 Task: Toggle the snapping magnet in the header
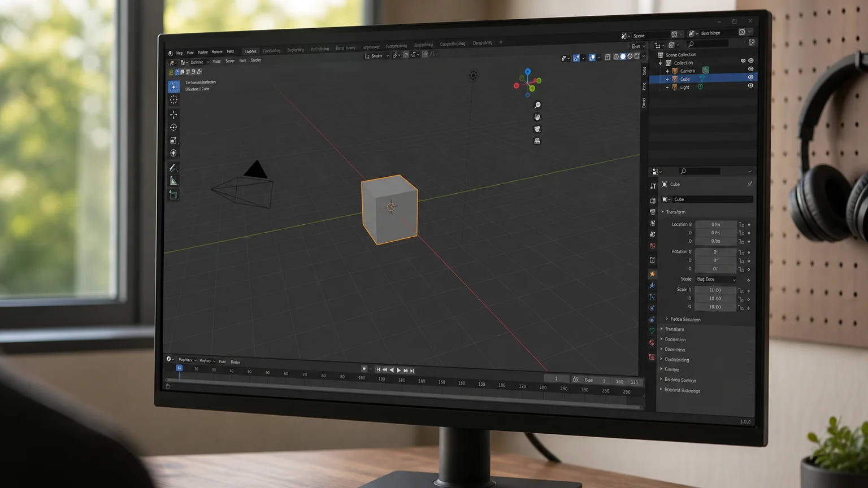(x=406, y=55)
